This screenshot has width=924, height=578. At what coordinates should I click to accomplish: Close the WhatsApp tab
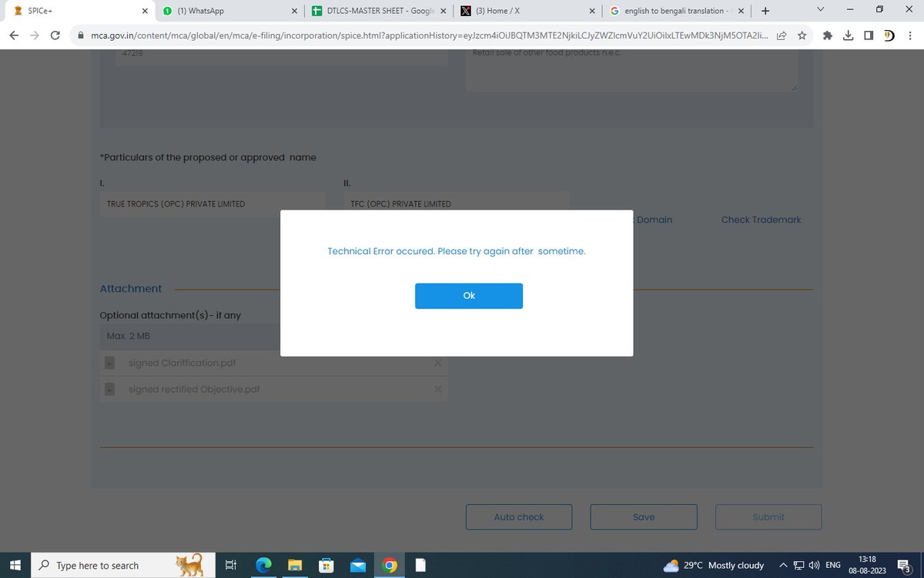294,11
